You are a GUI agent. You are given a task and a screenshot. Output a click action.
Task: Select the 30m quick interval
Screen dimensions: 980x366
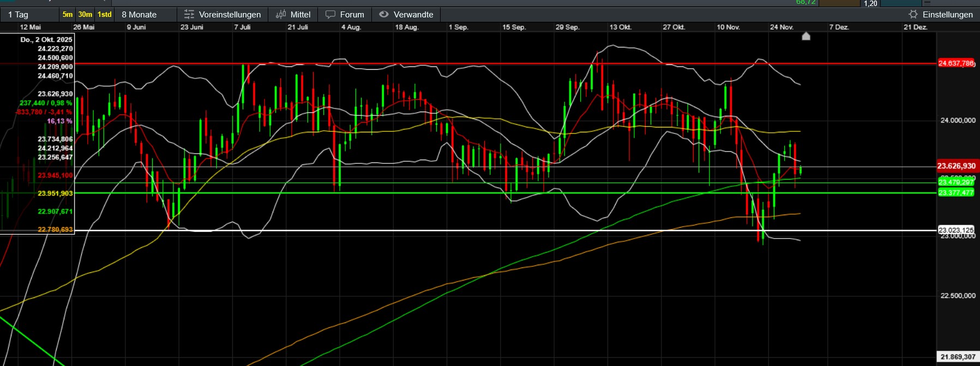85,15
